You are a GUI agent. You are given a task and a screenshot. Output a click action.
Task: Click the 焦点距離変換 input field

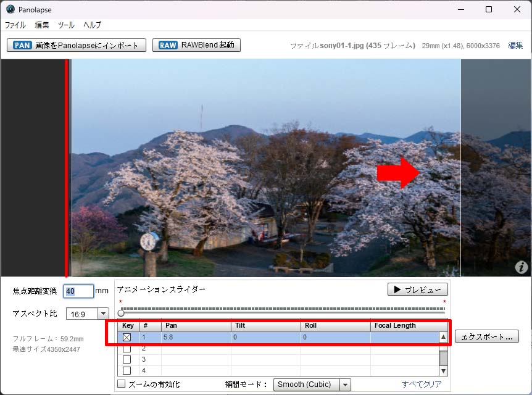click(x=78, y=291)
